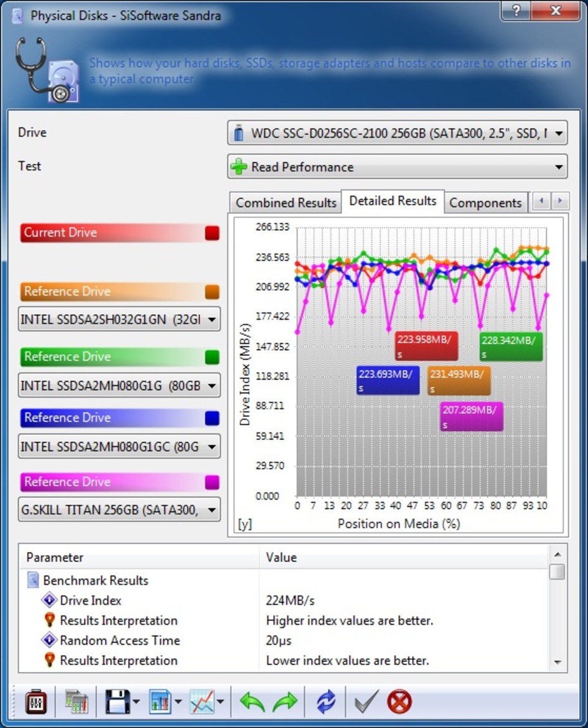The width and height of the screenshot is (588, 728).
Task: Toggle the magenta Reference Drive swatch
Action: click(212, 482)
